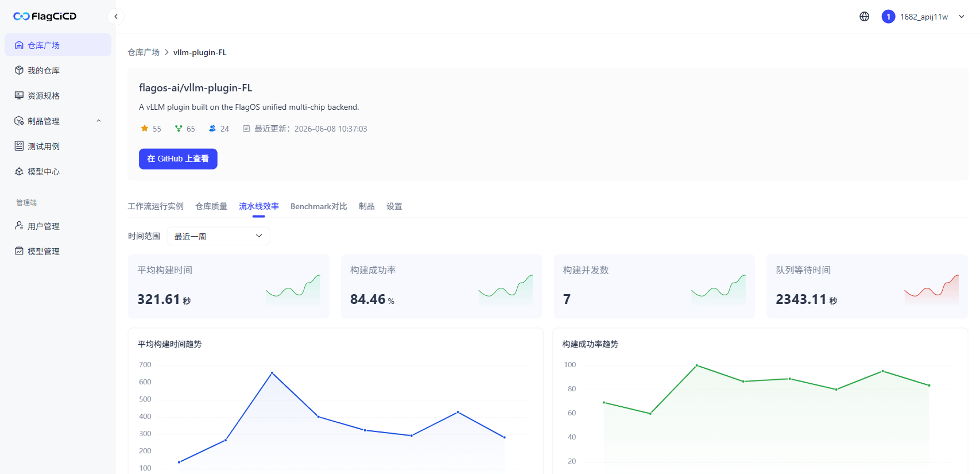Switch to the 仓库质量 tab

(211, 206)
